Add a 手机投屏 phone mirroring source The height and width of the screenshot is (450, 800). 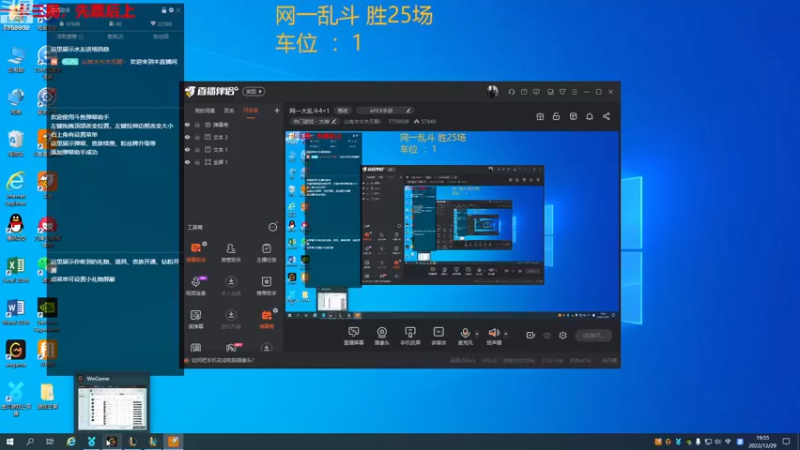click(x=410, y=336)
